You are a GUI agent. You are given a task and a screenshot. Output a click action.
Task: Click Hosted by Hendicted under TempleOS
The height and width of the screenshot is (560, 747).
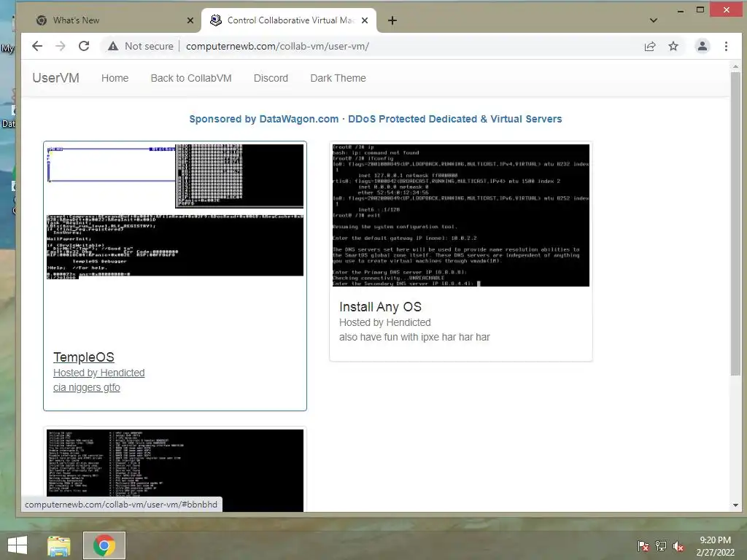tap(98, 373)
